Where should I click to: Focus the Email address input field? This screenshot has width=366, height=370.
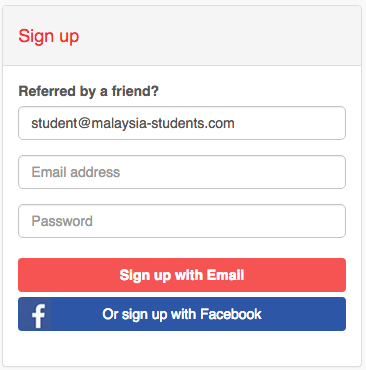click(x=182, y=172)
